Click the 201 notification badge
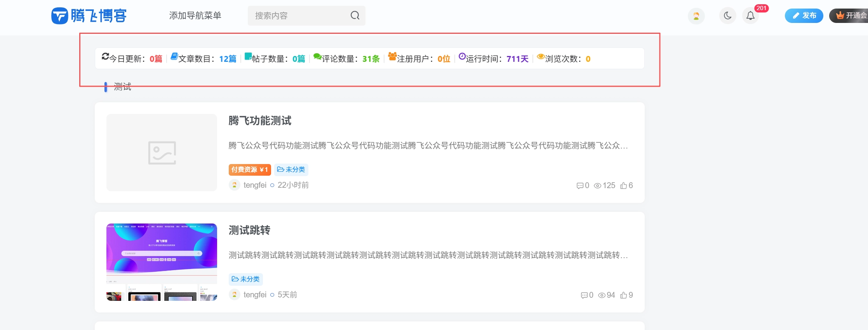Viewport: 868px width, 330px height. (761, 8)
